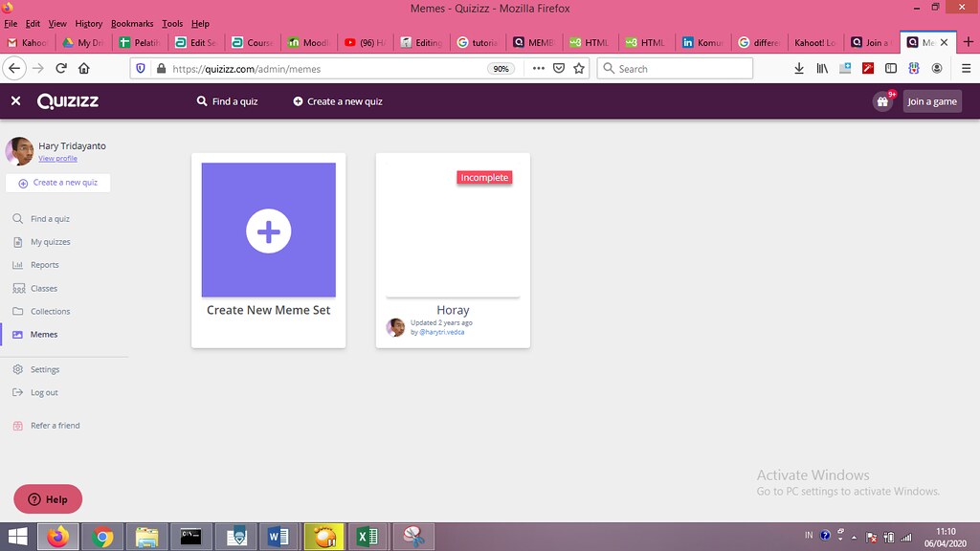Switch to the Kahoot! Login tab
Image resolution: width=980 pixels, height=551 pixels.
pyautogui.click(x=815, y=42)
